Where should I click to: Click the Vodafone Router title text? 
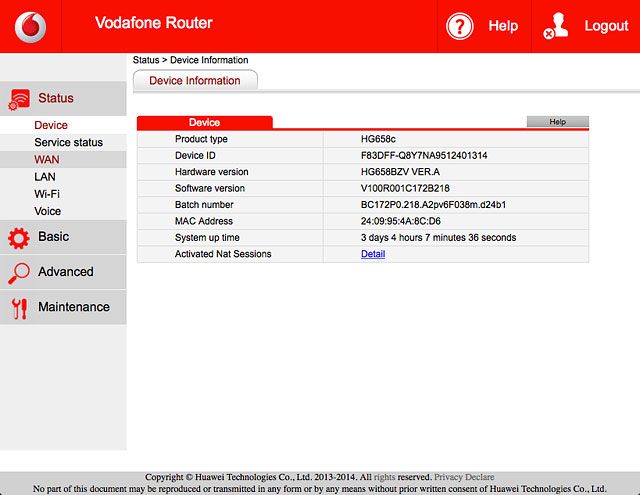pyautogui.click(x=154, y=23)
